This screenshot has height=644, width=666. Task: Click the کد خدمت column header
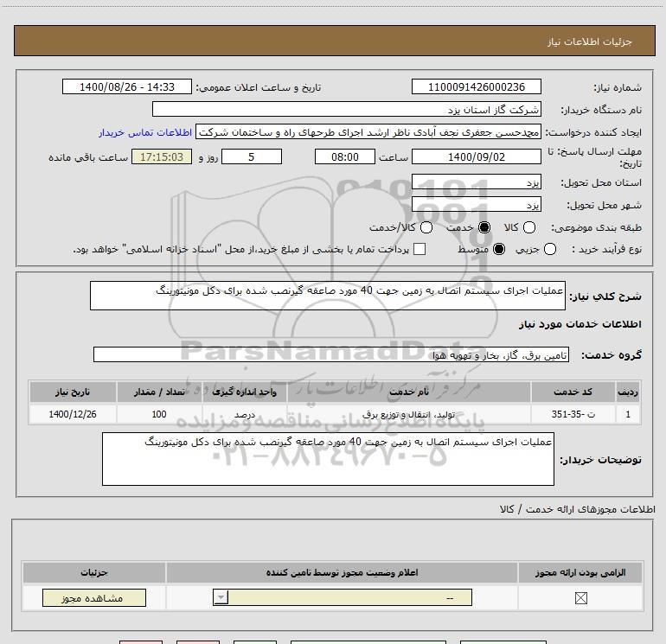pyautogui.click(x=573, y=392)
